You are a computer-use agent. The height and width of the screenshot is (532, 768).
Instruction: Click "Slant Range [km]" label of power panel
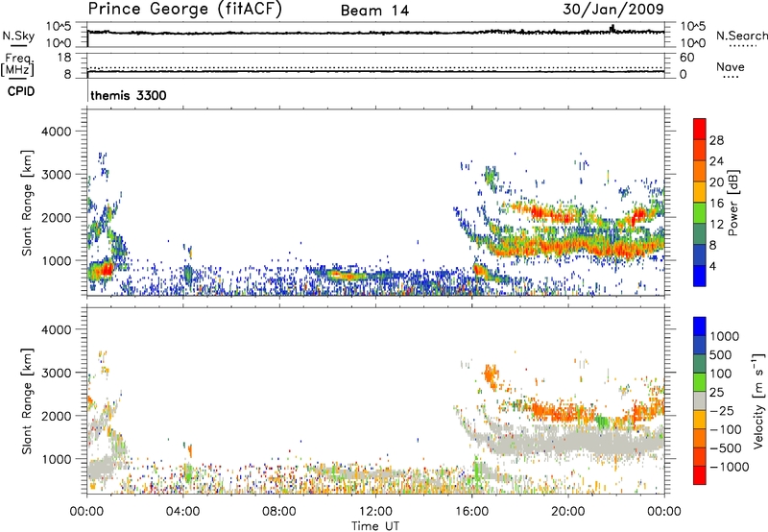coord(27,203)
